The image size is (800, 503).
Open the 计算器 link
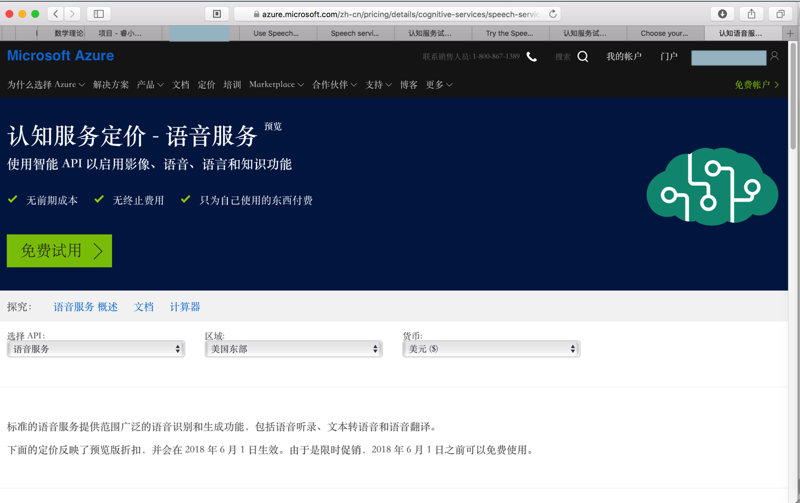tap(185, 307)
